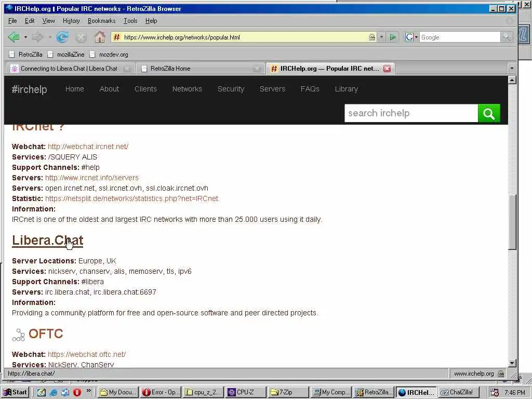The image size is (532, 399).
Task: Open the Tools menu
Action: coord(130,21)
